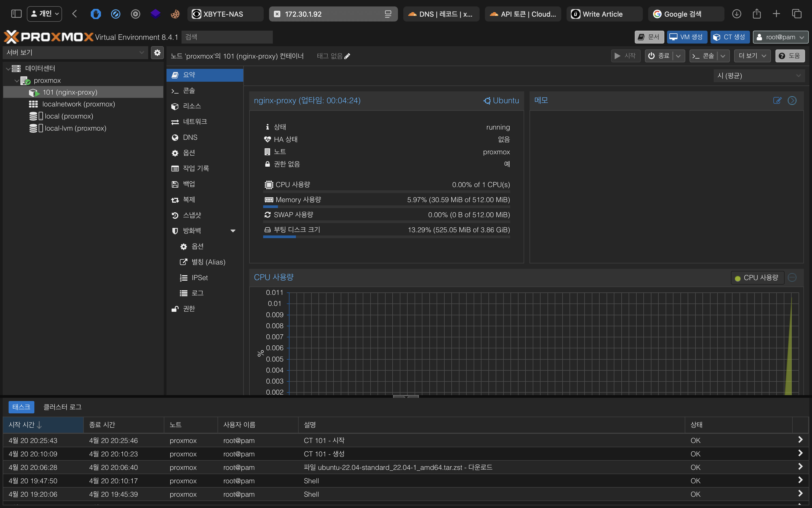Open browser downloads icon

click(x=737, y=14)
